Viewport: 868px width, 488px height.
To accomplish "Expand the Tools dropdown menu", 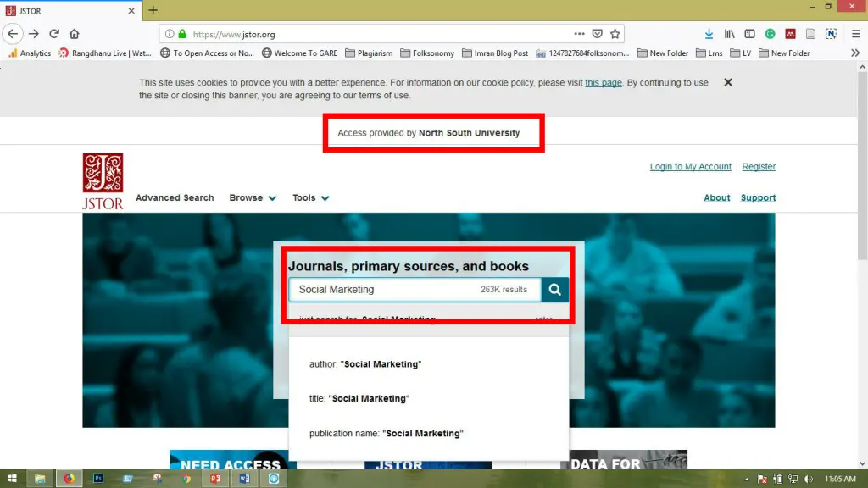I will [310, 197].
